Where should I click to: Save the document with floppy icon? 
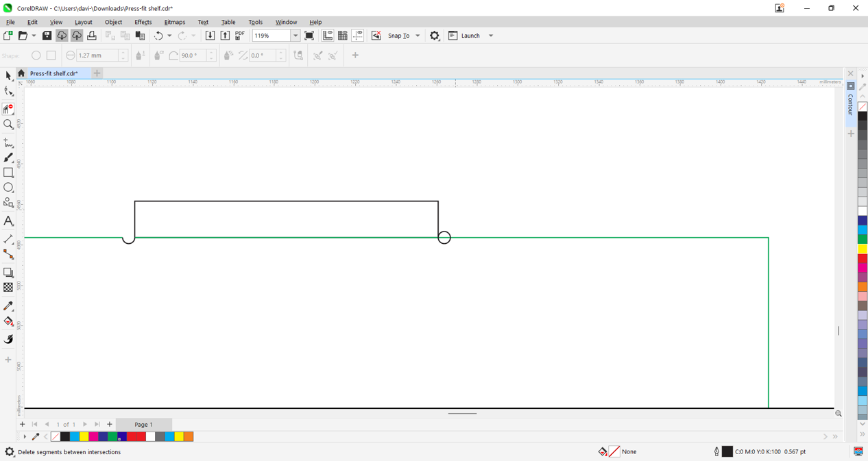(47, 36)
